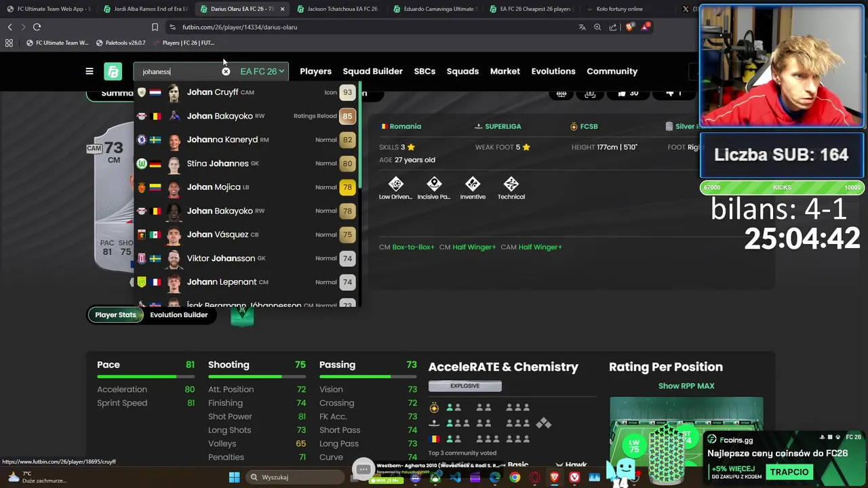Screen dimensions: 868x488
Task: Open the Evolutions menu
Action: 553,71
